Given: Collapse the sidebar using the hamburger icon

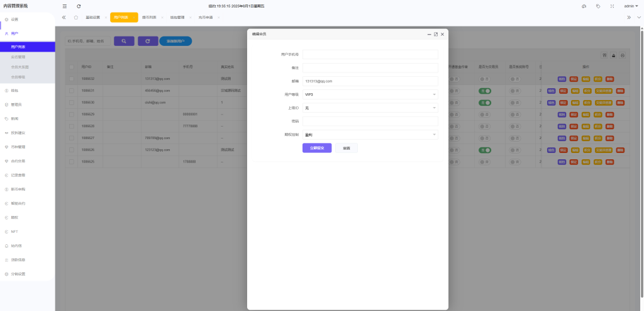Looking at the screenshot, I should point(64,6).
